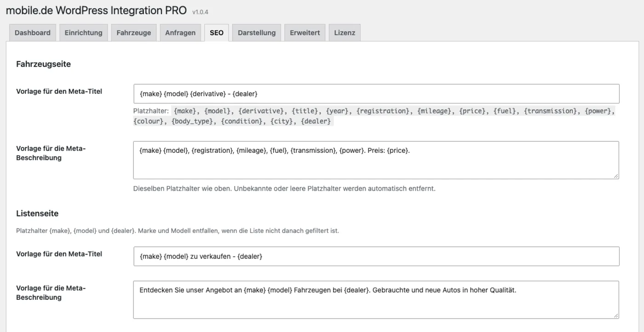This screenshot has height=332, width=644.
Task: Click the Fahrzeugseite section heading
Action: tap(43, 64)
